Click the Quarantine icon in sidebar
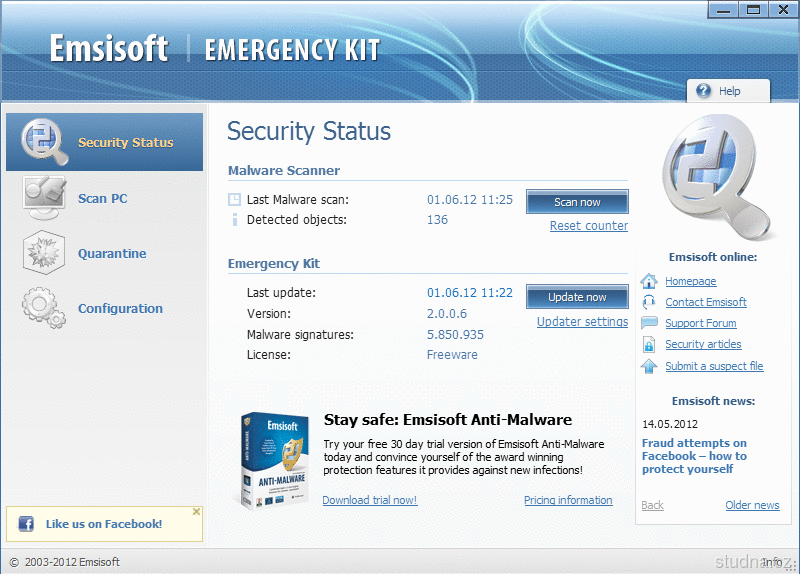 (x=44, y=253)
